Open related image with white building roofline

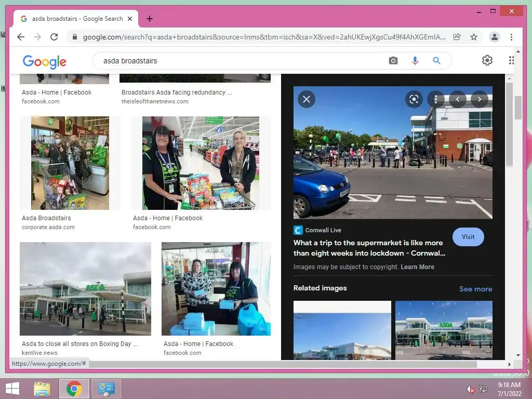(x=342, y=330)
